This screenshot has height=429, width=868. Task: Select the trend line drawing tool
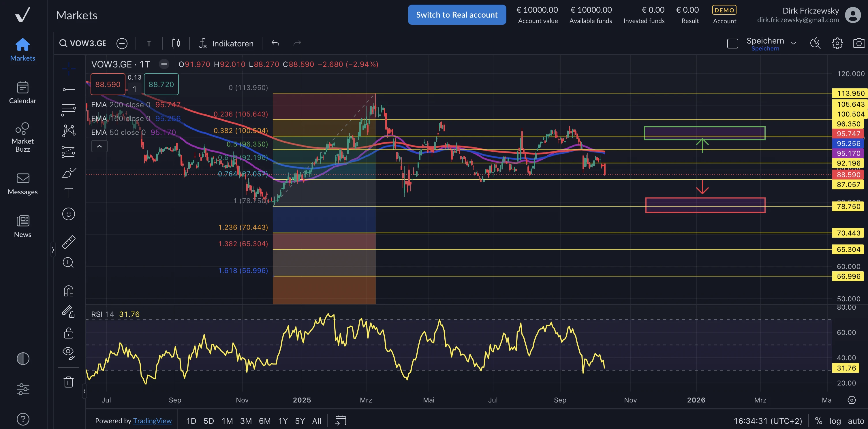click(x=68, y=90)
